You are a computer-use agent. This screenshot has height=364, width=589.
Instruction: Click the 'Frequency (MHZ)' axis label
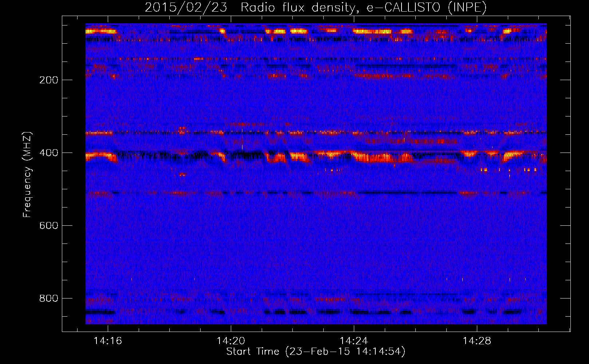tap(27, 174)
